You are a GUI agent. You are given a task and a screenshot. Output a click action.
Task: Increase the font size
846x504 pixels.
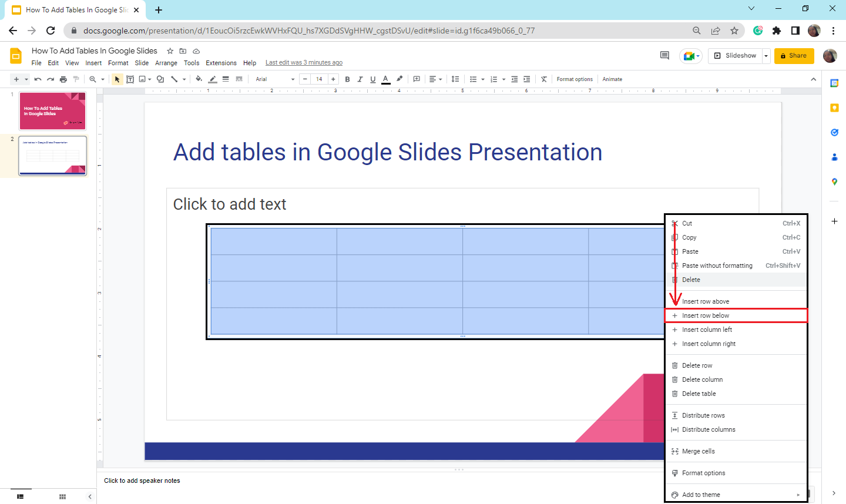[333, 79]
